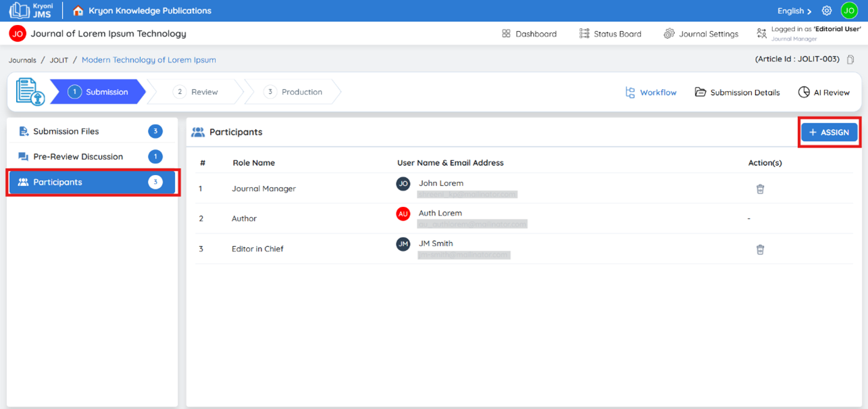Click the User Name & Email Address header

[x=451, y=163]
